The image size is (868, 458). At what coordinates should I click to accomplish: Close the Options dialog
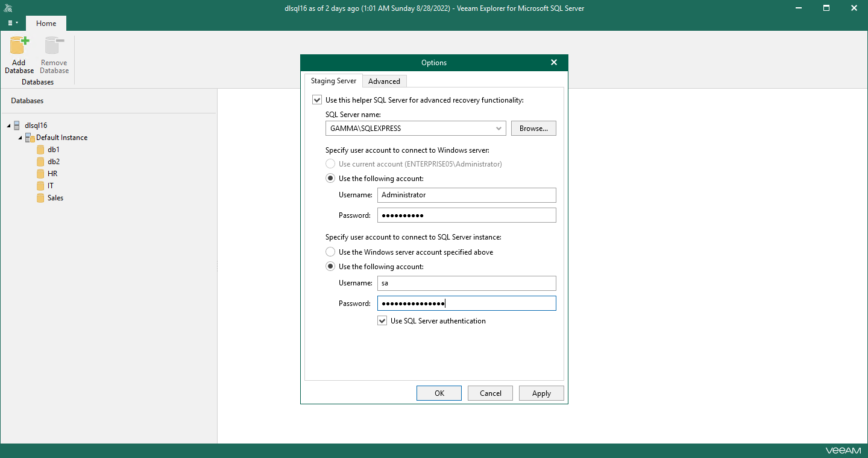coord(554,63)
